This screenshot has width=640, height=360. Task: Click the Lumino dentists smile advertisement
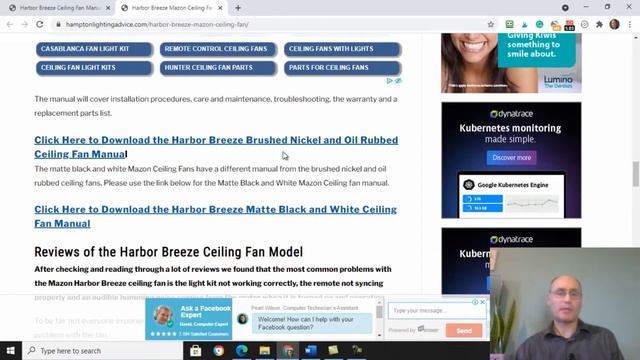coord(511,63)
